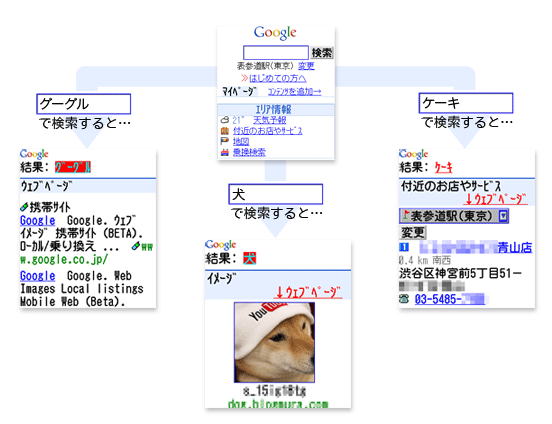The image size is (552, 424).
Task: Click the red highlighted グーグル result term
Action: coord(73,167)
